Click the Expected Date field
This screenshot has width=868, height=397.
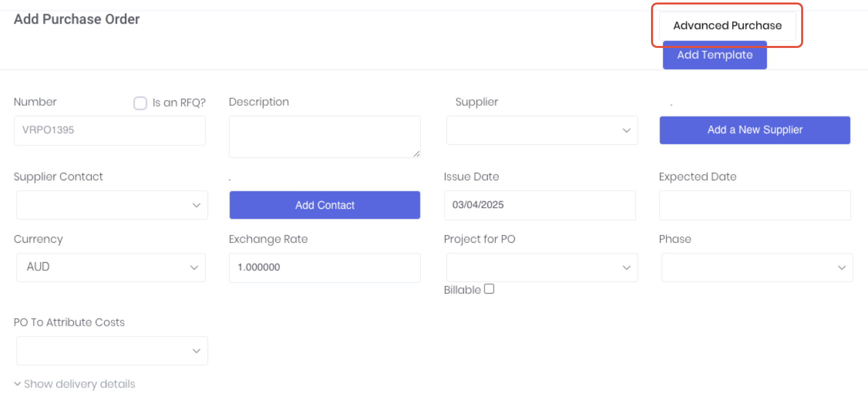[x=754, y=205]
